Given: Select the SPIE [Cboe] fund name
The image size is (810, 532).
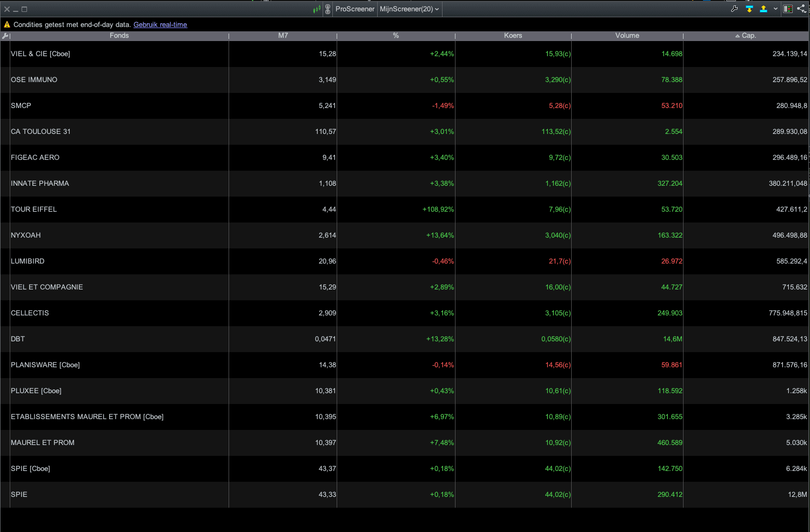Looking at the screenshot, I should pyautogui.click(x=30, y=469).
